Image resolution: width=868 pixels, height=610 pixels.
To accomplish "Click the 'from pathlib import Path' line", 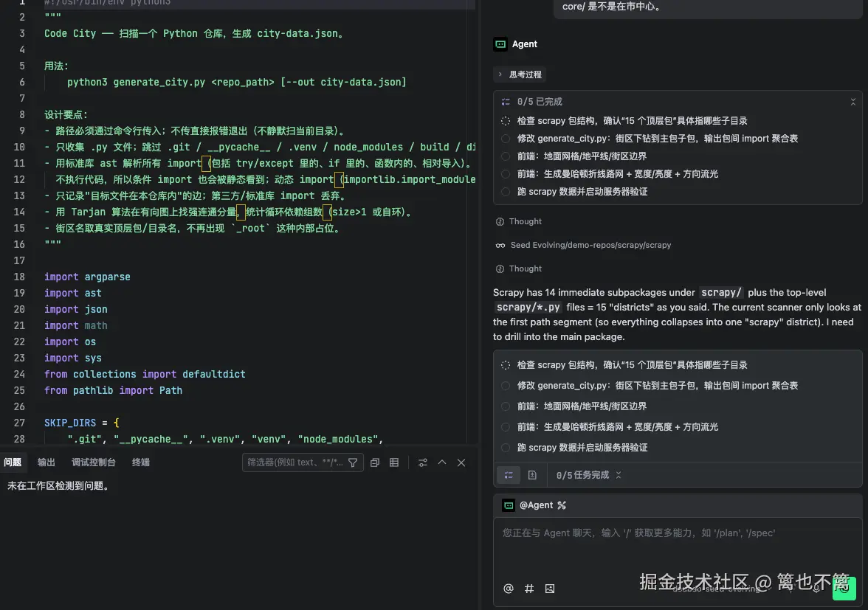I will [x=113, y=390].
